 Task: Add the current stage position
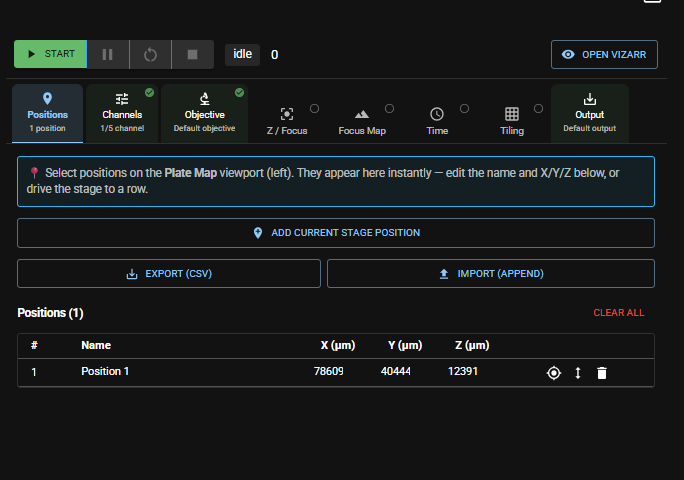(x=336, y=233)
